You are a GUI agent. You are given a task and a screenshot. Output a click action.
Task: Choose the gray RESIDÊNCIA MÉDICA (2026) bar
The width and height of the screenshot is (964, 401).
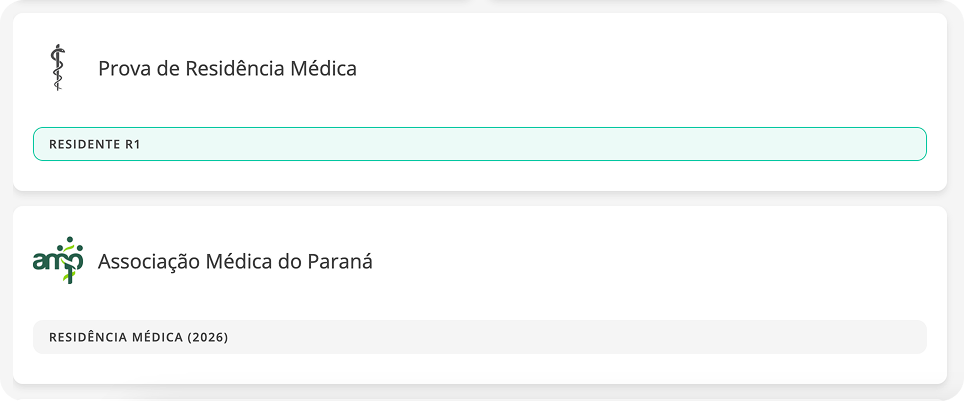[x=600, y=337]
